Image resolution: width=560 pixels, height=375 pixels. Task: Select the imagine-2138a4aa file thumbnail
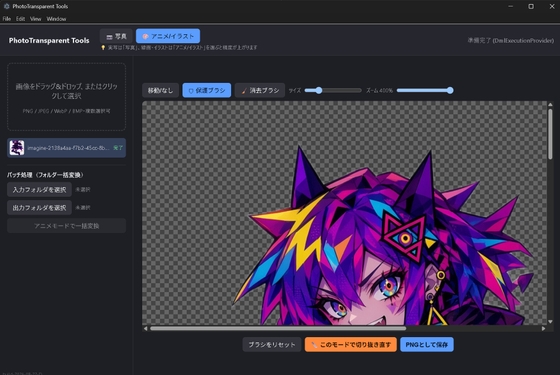click(x=17, y=148)
